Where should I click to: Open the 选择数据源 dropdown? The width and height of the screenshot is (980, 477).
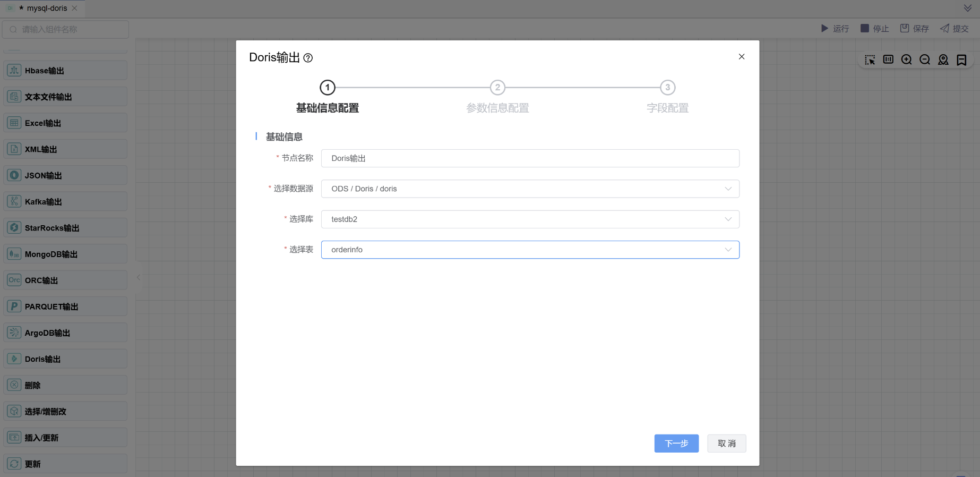(x=530, y=189)
